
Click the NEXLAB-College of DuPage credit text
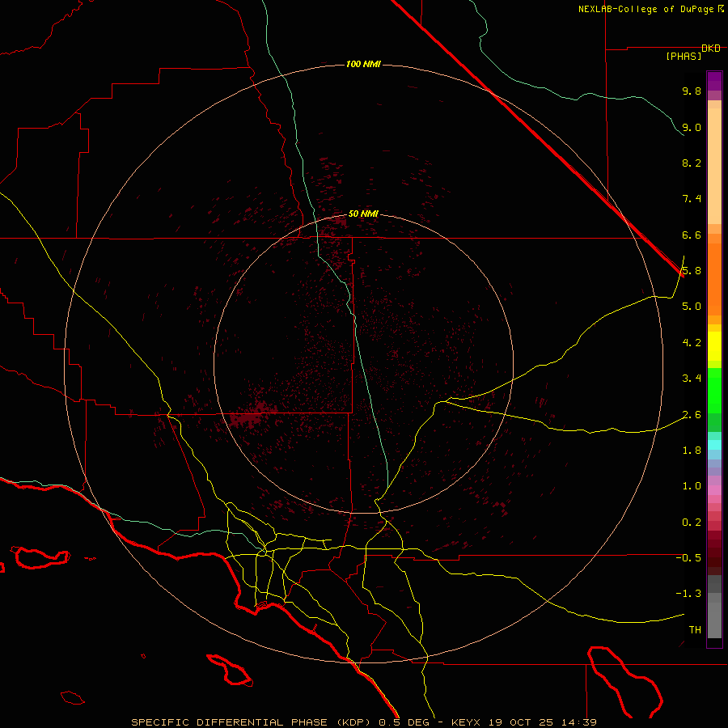click(645, 9)
